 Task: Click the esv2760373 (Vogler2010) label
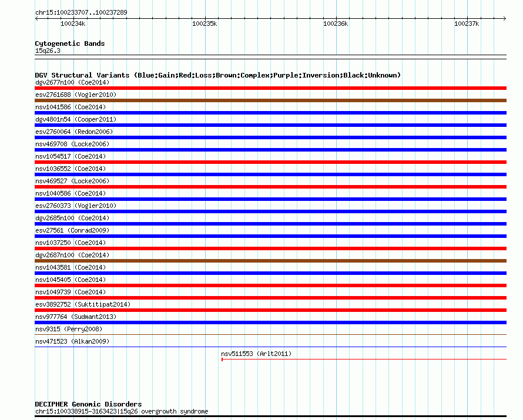click(x=76, y=206)
